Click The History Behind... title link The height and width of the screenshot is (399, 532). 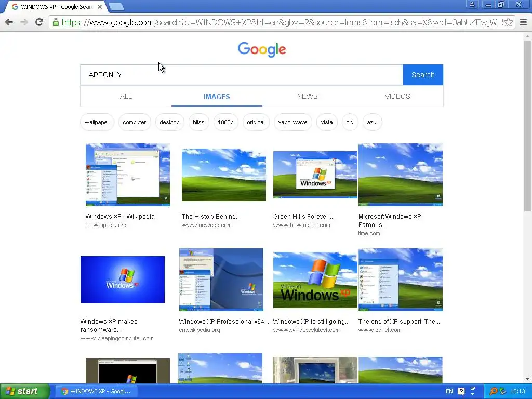(x=211, y=217)
